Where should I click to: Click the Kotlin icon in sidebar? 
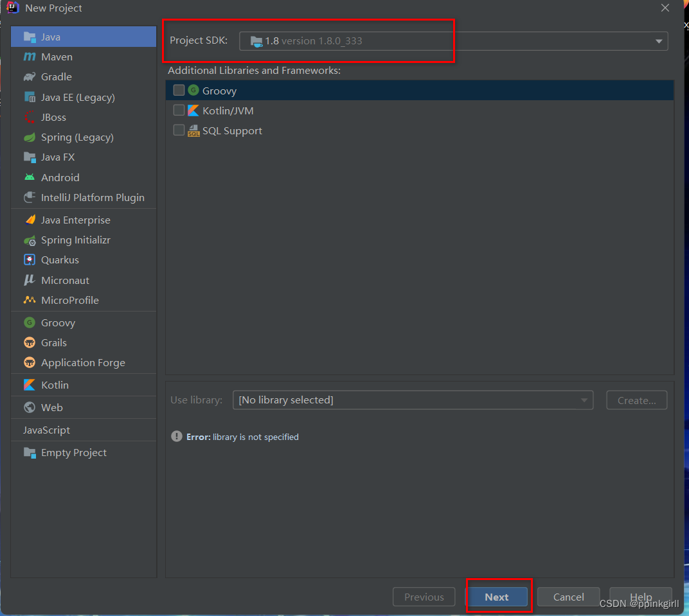[x=30, y=385]
